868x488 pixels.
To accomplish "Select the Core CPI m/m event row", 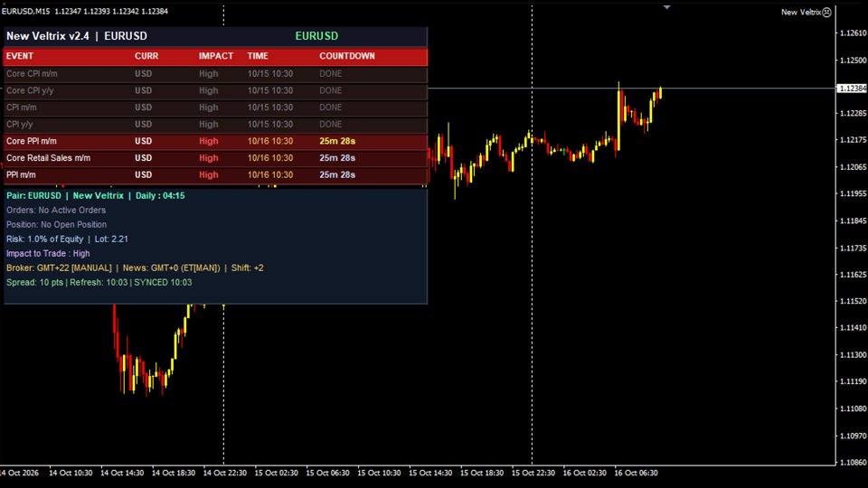I will [215, 73].
